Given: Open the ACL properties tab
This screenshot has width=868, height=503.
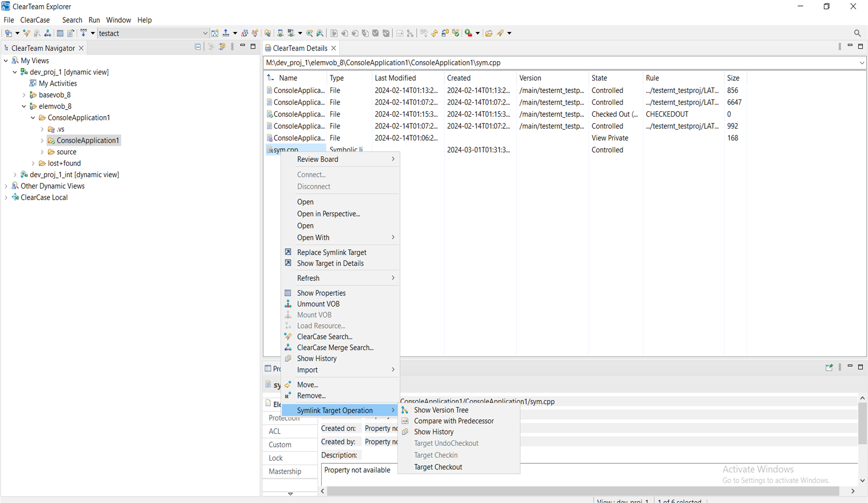Looking at the screenshot, I should pyautogui.click(x=290, y=431).
